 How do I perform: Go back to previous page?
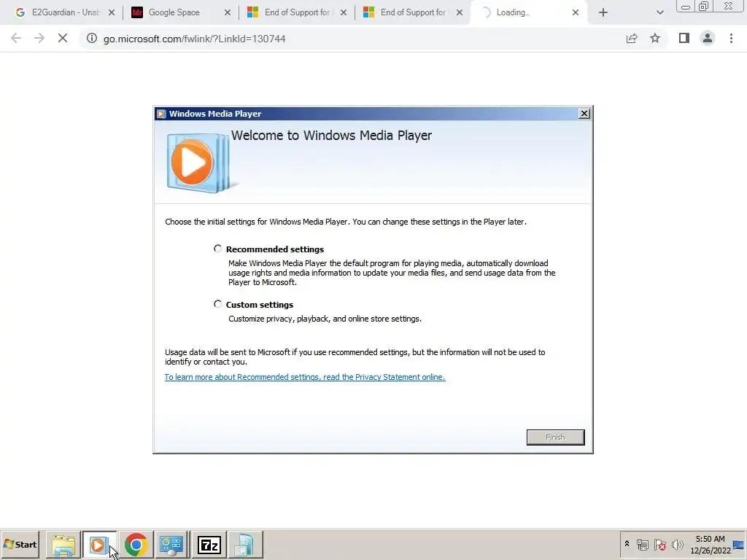coord(16,38)
